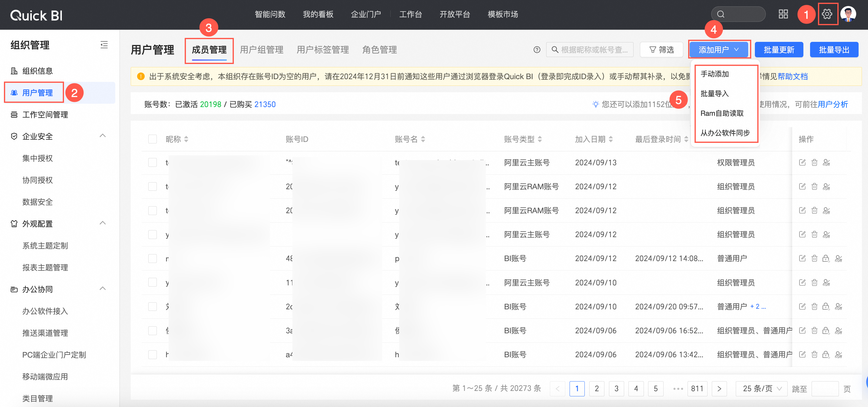Select Ram自助读取 from the dropdown menu
This screenshot has height=407, width=868.
(722, 113)
